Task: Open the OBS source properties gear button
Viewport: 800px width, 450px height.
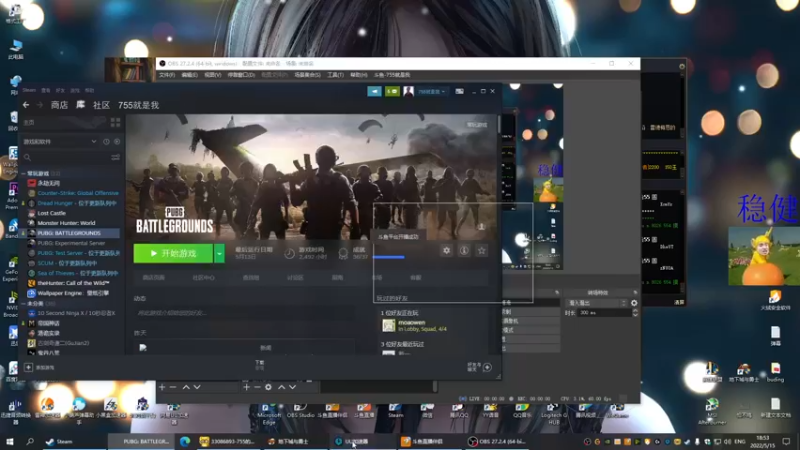Action: 268,387
